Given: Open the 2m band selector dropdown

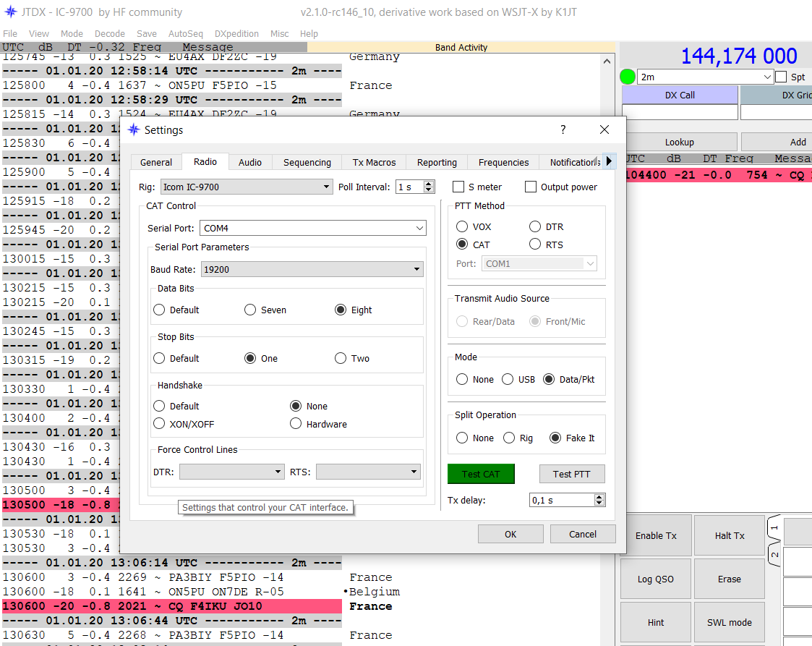Looking at the screenshot, I should pos(705,77).
